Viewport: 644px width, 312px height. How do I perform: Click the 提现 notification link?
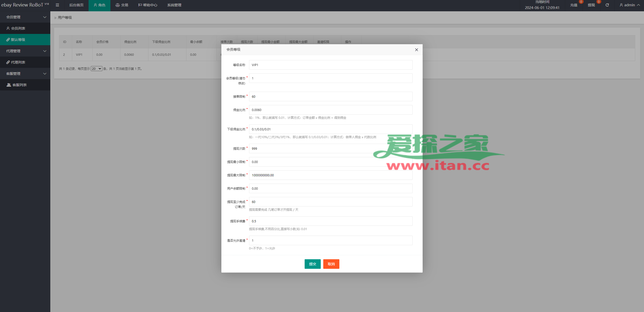[x=591, y=5]
